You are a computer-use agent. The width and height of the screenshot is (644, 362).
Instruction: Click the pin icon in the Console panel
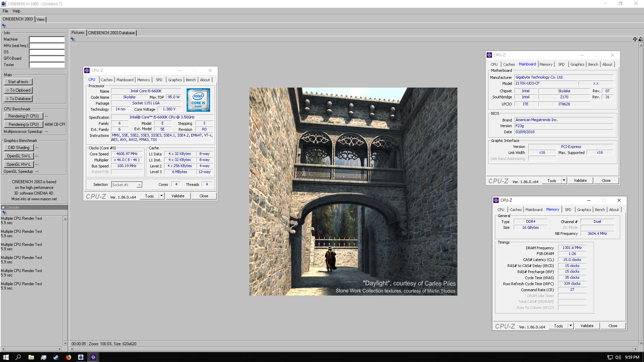[4, 213]
